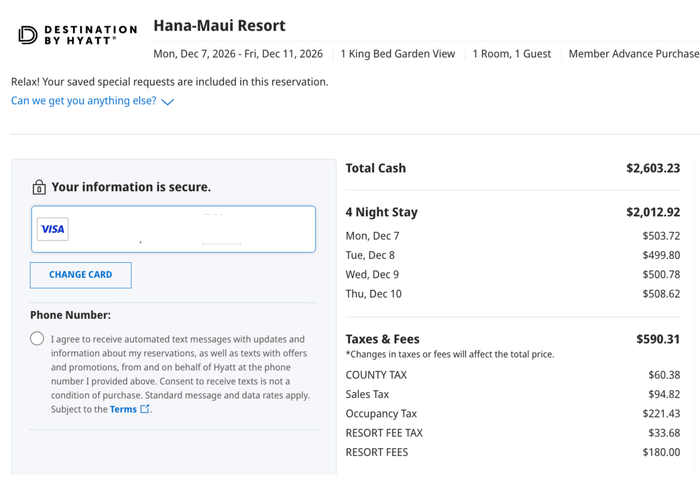Click the Visa card logo
Viewport: 700px width, 483px height.
53,229
